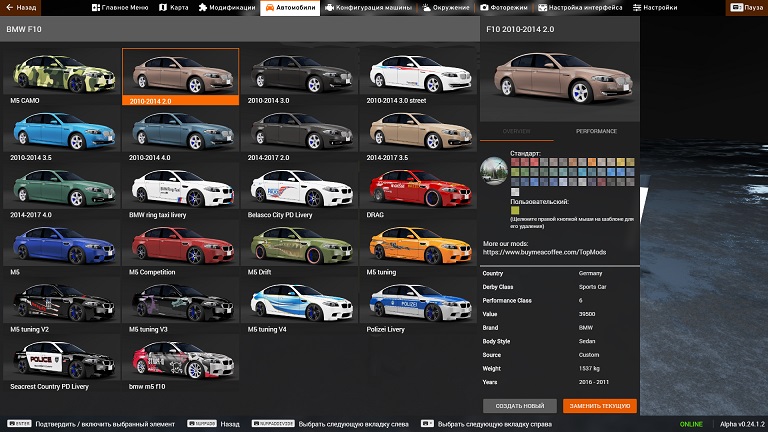Open Конфигурация машины tab
This screenshot has height=432, width=768.
point(361,7)
